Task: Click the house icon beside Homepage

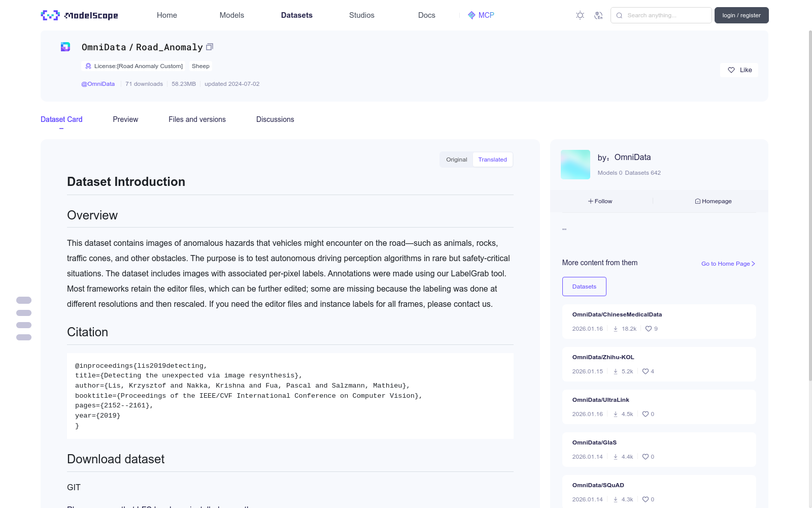Action: click(x=698, y=201)
